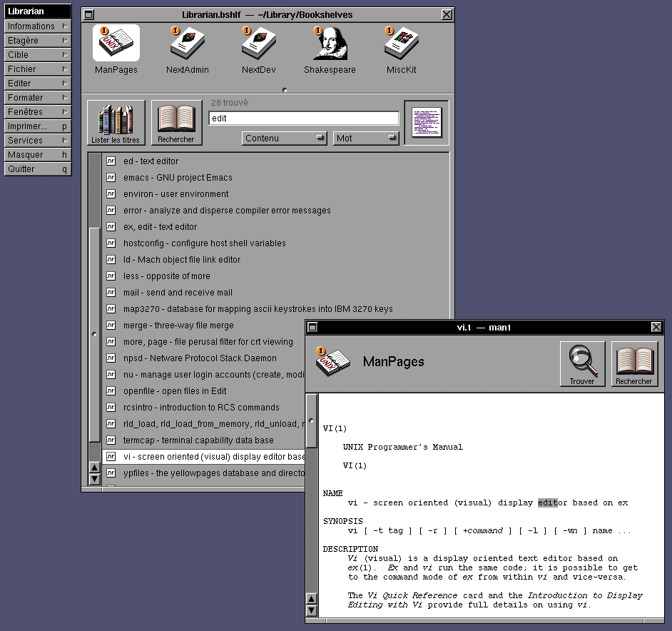This screenshot has height=631, width=672.
Task: Expand the Fenêtres submenu
Action: (x=38, y=111)
